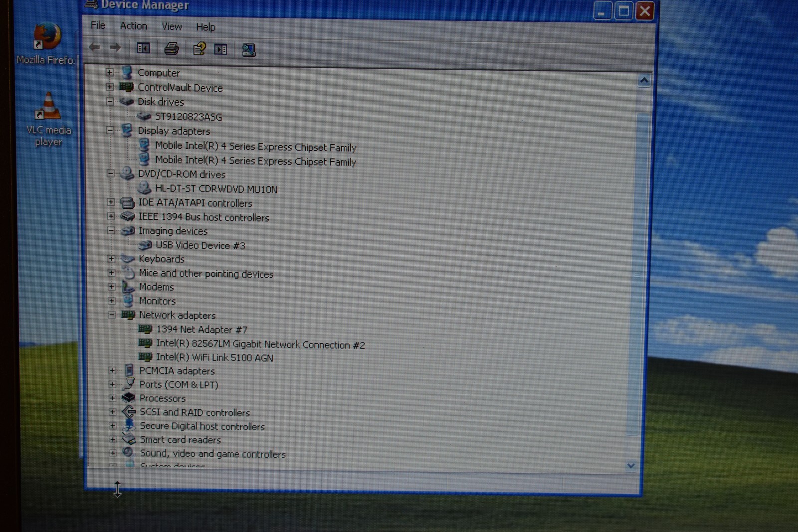Image resolution: width=798 pixels, height=532 pixels.
Task: Expand the Modems node
Action: coord(111,287)
